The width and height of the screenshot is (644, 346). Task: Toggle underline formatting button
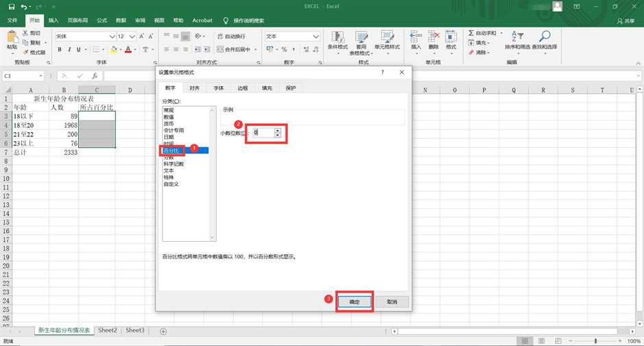pos(79,49)
